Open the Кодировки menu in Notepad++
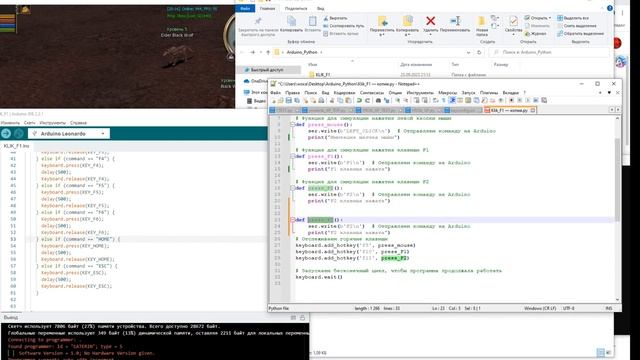 [x=344, y=93]
